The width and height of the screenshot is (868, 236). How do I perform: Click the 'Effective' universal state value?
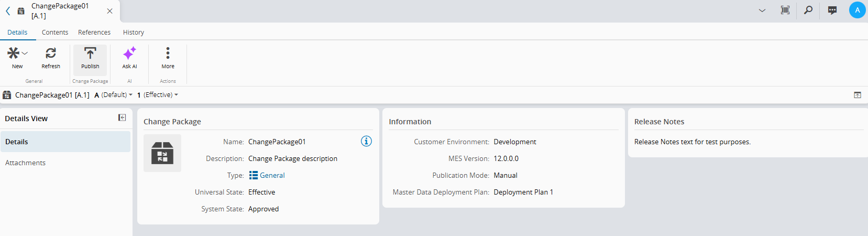pyautogui.click(x=262, y=192)
